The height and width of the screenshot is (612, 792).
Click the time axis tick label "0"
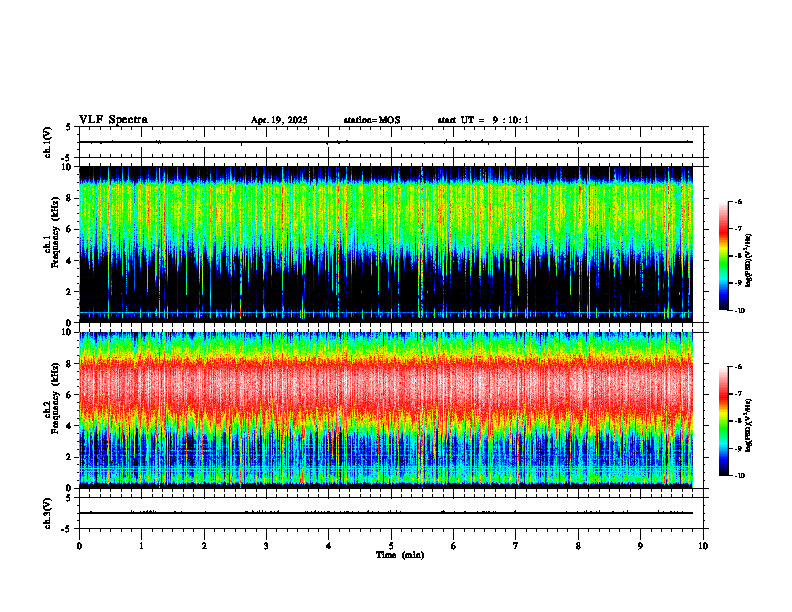point(79,546)
